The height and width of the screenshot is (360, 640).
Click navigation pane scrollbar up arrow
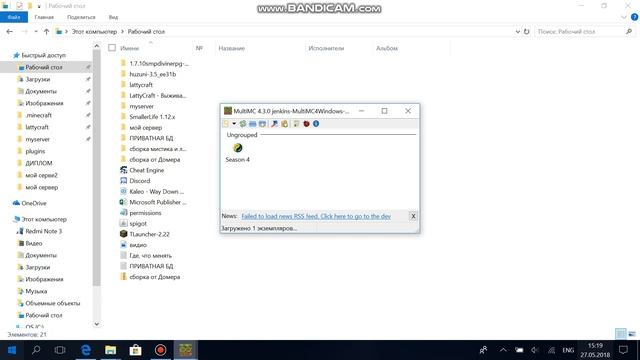pos(96,46)
